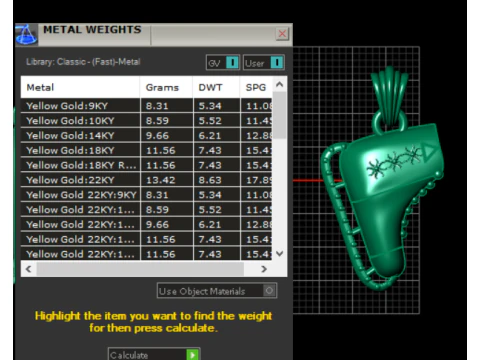Viewport: 480px width, 360px height.
Task: Select the Yellow Gold:10KY row
Action: coord(146,121)
